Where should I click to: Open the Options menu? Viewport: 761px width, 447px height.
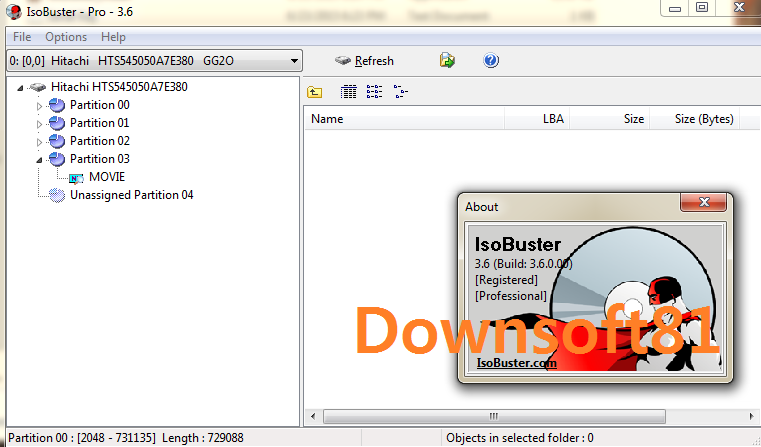[x=66, y=37]
